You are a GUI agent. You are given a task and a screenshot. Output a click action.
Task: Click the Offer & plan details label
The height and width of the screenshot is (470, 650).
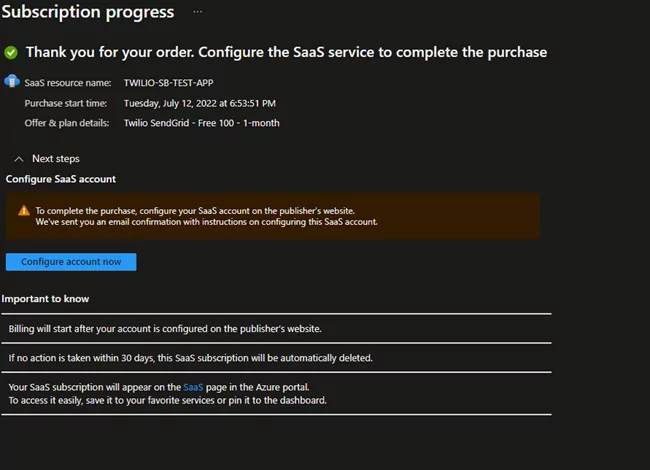[x=67, y=123]
